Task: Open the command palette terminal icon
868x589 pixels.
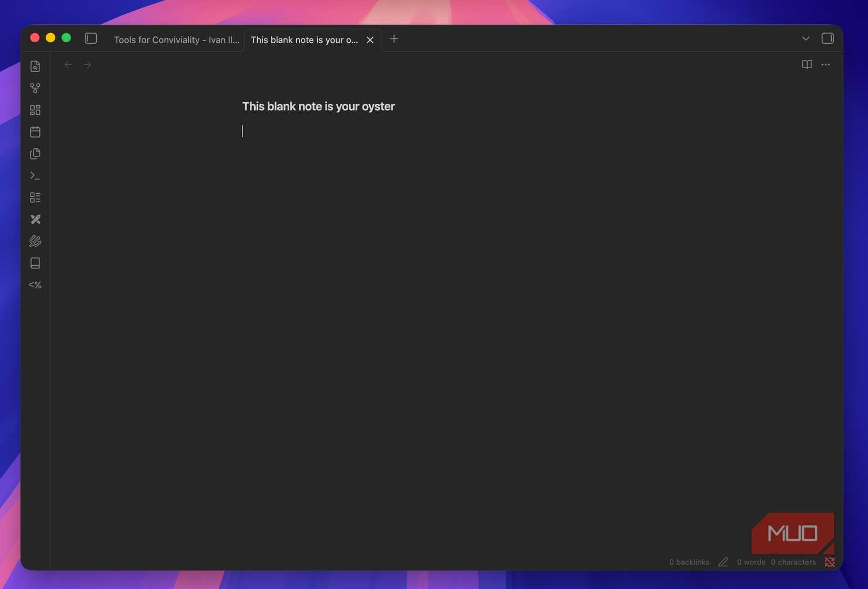Action: pos(35,175)
